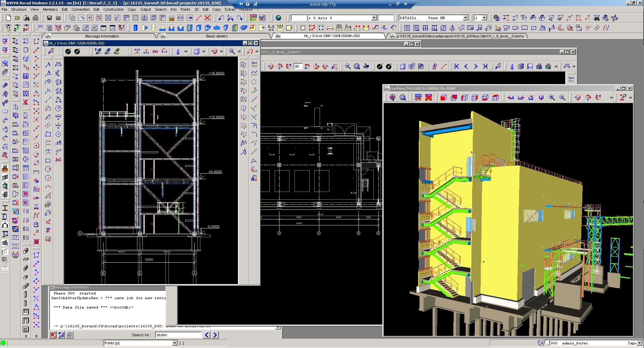Viewport: 644px width, 348px height.
Task: Toggle the green status indicator light
Action: (x=3, y=343)
